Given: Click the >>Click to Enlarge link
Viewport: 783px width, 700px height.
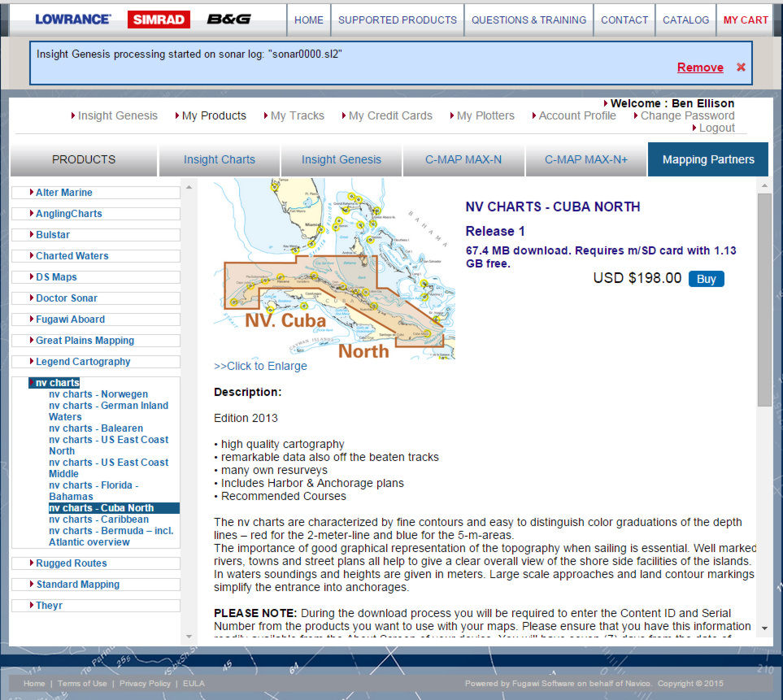Looking at the screenshot, I should (x=260, y=367).
